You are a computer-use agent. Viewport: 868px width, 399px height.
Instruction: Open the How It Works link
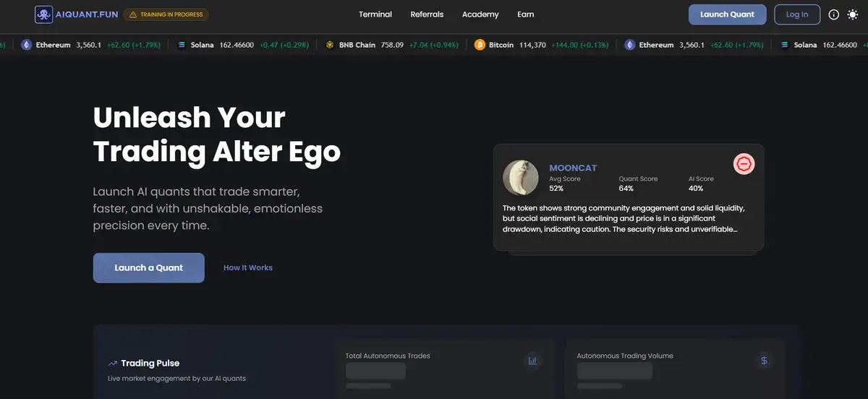(x=248, y=267)
